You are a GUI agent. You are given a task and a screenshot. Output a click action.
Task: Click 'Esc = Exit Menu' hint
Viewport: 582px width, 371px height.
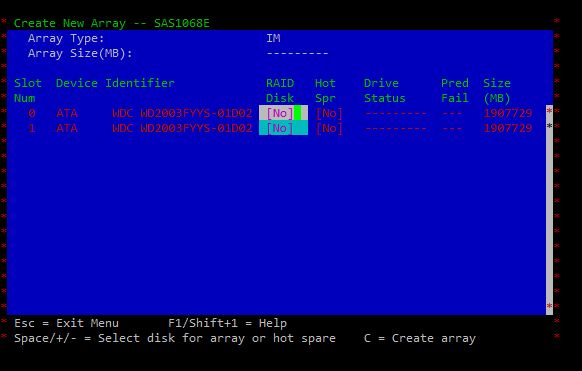coord(66,323)
